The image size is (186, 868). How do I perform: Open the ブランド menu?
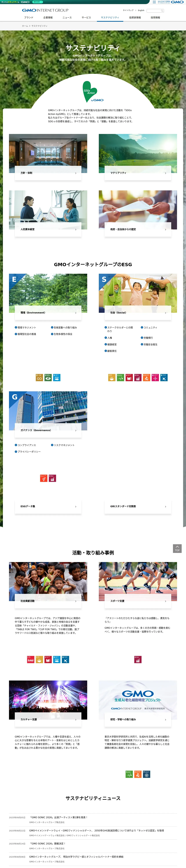29,18
